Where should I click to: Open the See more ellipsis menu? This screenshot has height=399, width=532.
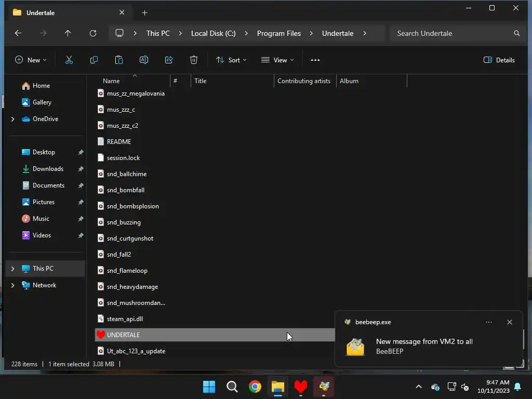(x=315, y=60)
